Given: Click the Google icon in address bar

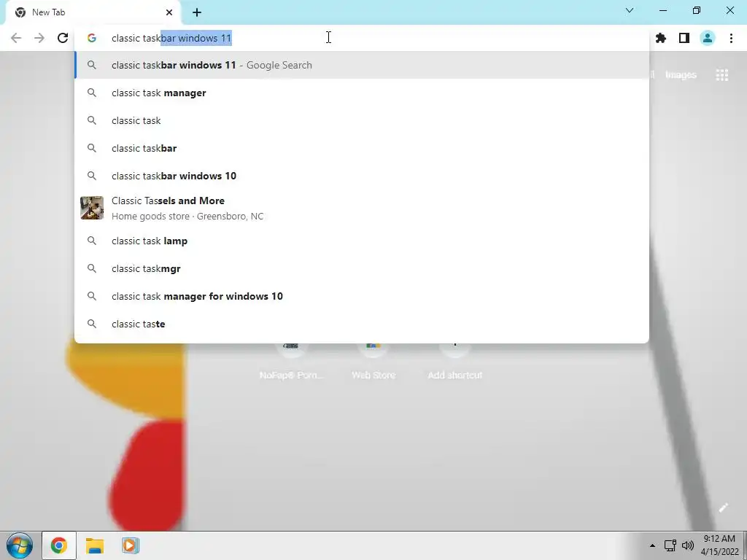Looking at the screenshot, I should (x=92, y=38).
